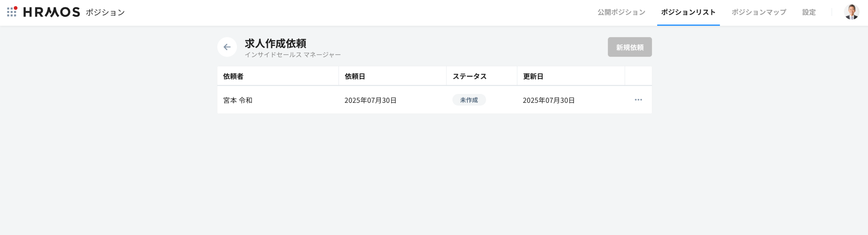Image resolution: width=868 pixels, height=235 pixels.
Task: Click the 求人作成依頼 page heading
Action: click(x=275, y=43)
